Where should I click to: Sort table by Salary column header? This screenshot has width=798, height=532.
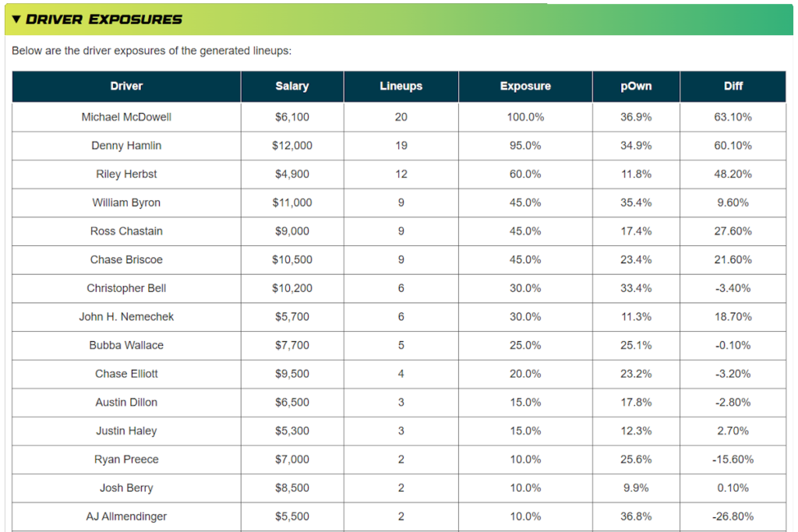pos(291,86)
